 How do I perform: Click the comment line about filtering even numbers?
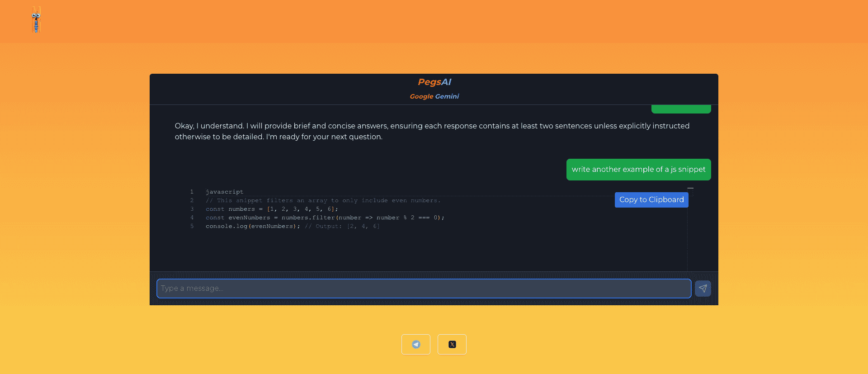[x=323, y=200]
